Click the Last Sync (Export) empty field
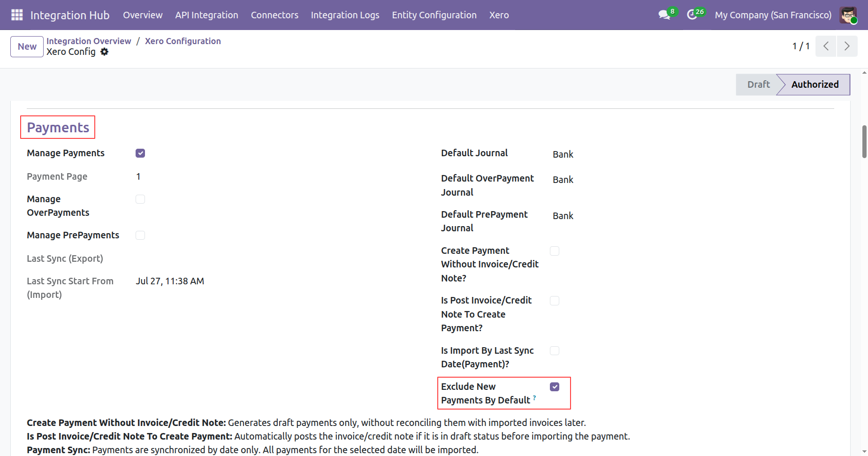The height and width of the screenshot is (456, 868). [x=274, y=258]
